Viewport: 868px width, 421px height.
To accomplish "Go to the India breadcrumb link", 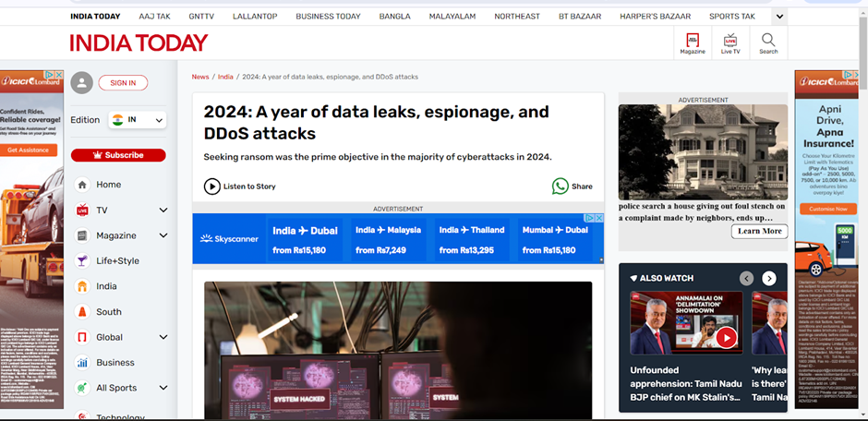I will tap(225, 77).
